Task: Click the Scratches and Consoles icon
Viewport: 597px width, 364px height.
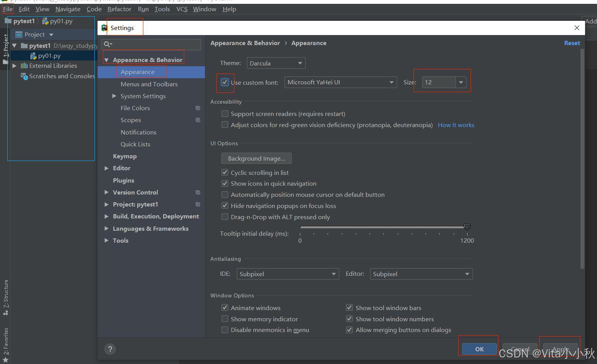Action: click(x=24, y=76)
